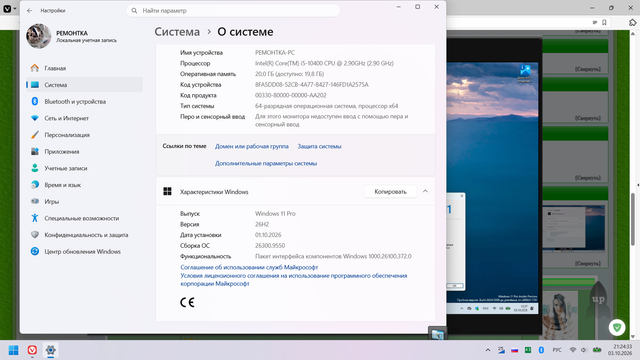This screenshot has width=640, height=360.
Task: Select the device ID starting 8FA5DD08
Action: [x=311, y=84]
